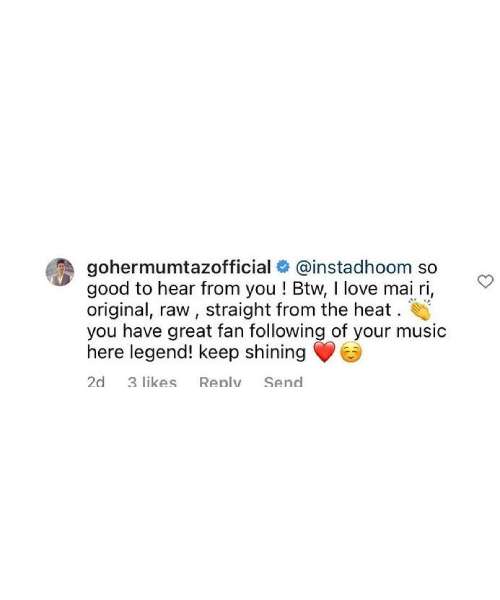500x600 pixels.
Task: View the 3 likes list
Action: tap(152, 382)
